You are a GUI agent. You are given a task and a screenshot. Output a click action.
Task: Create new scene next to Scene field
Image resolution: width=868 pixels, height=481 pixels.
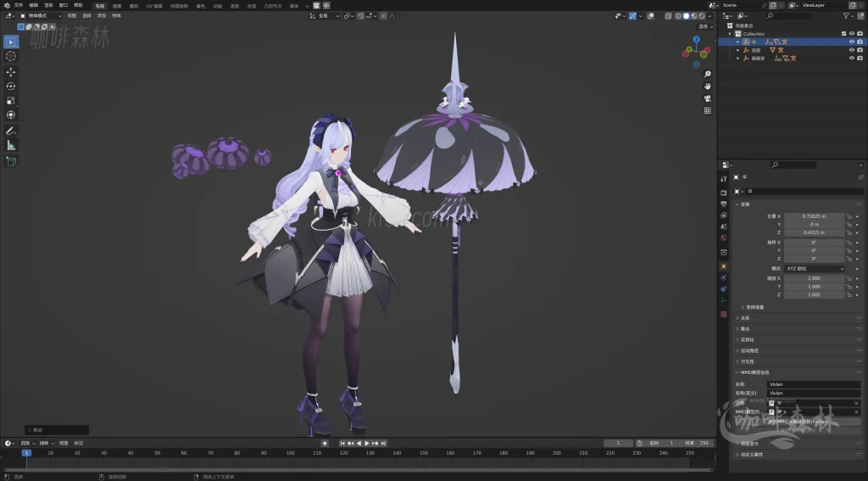click(773, 5)
